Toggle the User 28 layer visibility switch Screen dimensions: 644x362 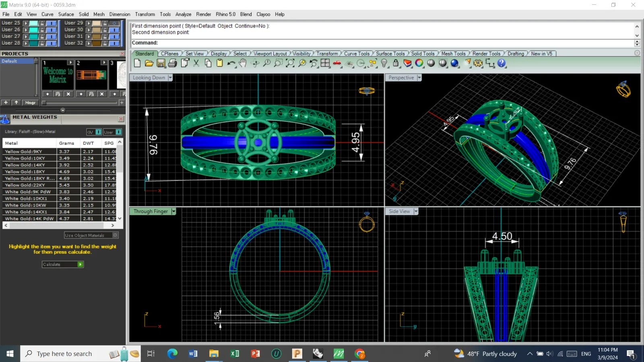click(x=52, y=43)
